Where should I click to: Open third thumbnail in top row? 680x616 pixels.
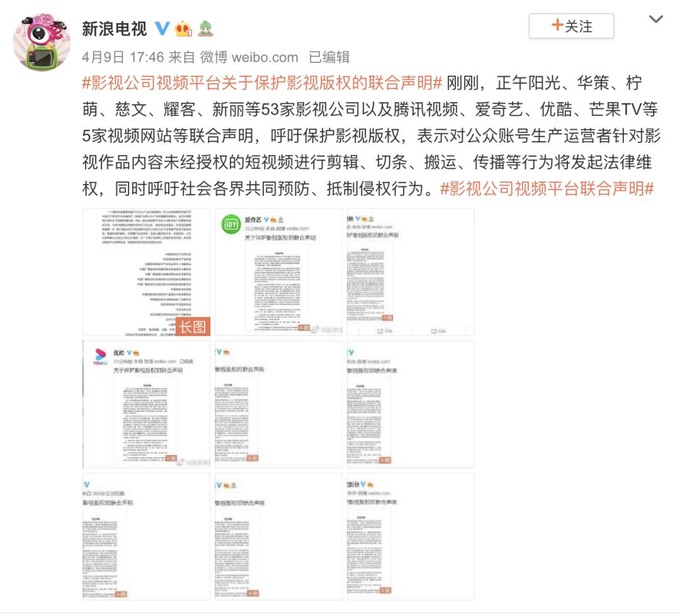[x=411, y=272]
